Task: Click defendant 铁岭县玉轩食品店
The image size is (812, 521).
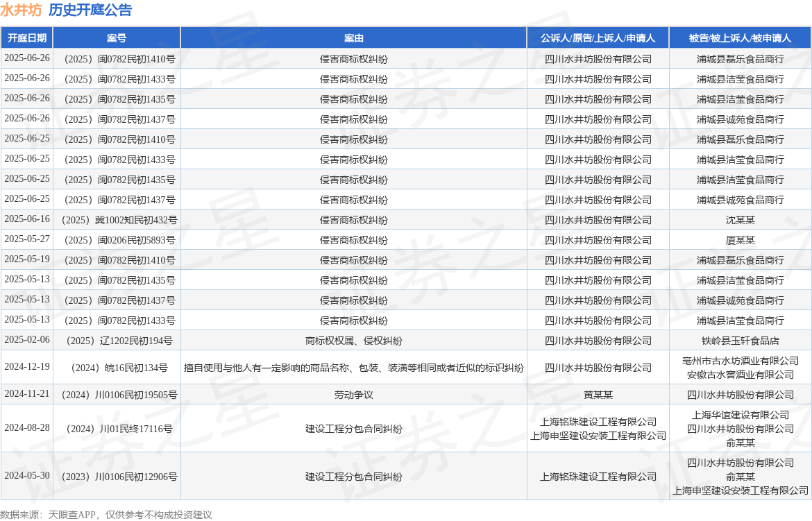Action: coord(740,341)
